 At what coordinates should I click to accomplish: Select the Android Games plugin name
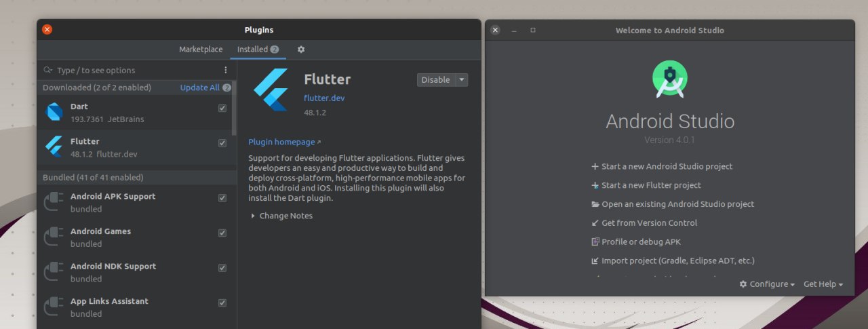click(100, 231)
